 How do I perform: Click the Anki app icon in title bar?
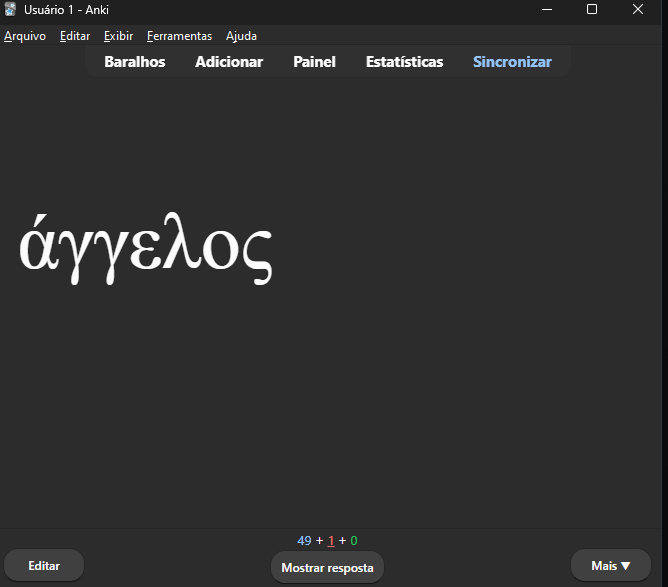pos(11,10)
